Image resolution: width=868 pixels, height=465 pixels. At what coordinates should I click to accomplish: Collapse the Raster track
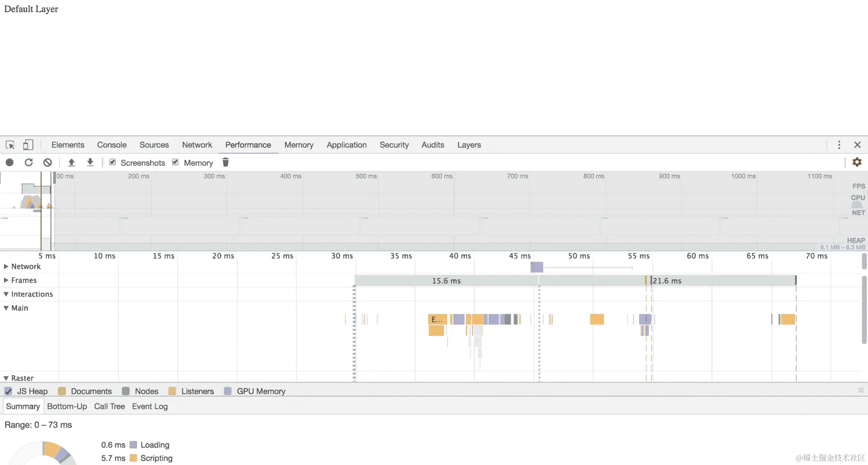click(x=6, y=378)
